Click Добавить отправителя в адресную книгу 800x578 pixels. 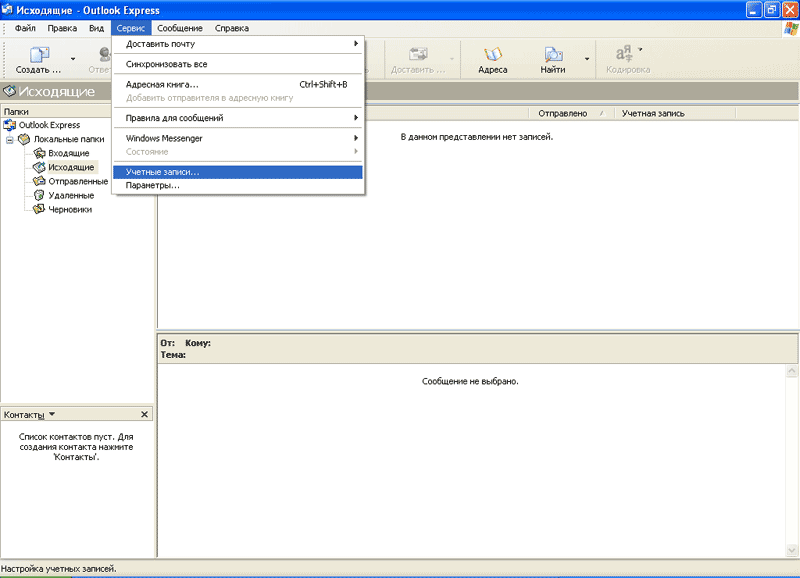tap(238, 98)
